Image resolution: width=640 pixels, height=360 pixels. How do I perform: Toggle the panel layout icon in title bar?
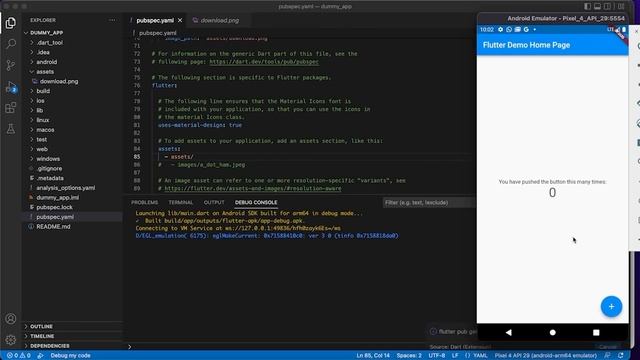coord(598,6)
